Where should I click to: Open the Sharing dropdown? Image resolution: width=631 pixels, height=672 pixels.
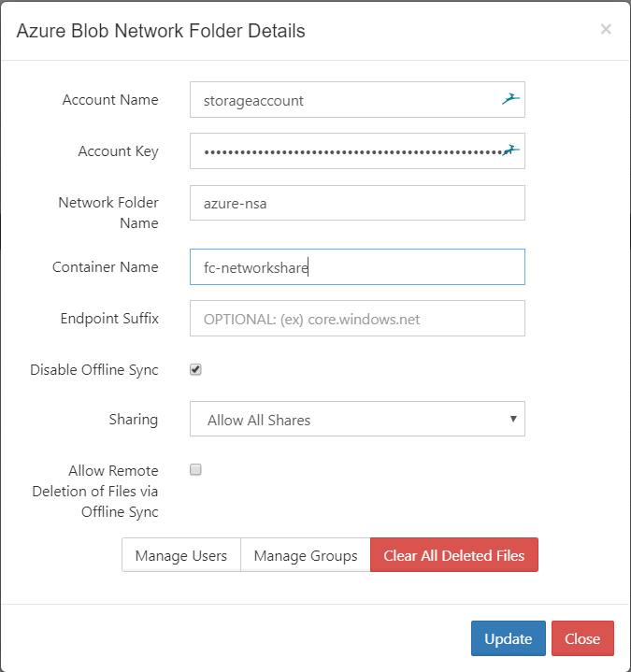(x=356, y=420)
